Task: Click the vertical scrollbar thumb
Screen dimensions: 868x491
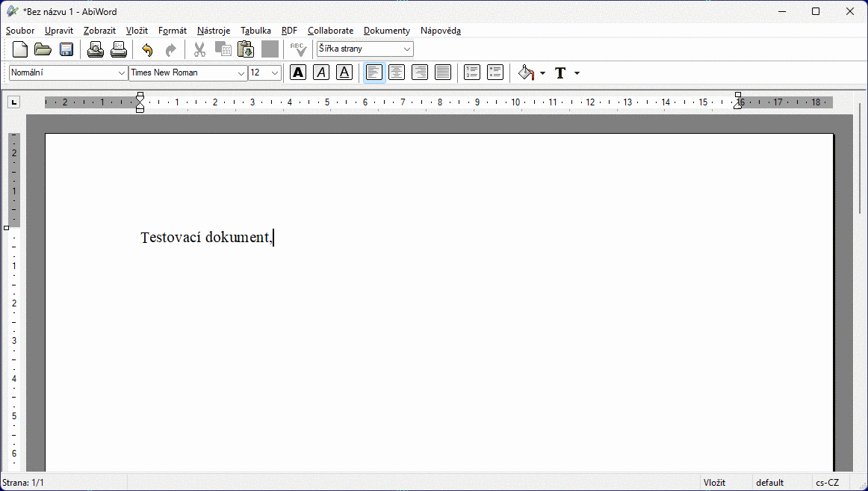Action: (x=860, y=158)
